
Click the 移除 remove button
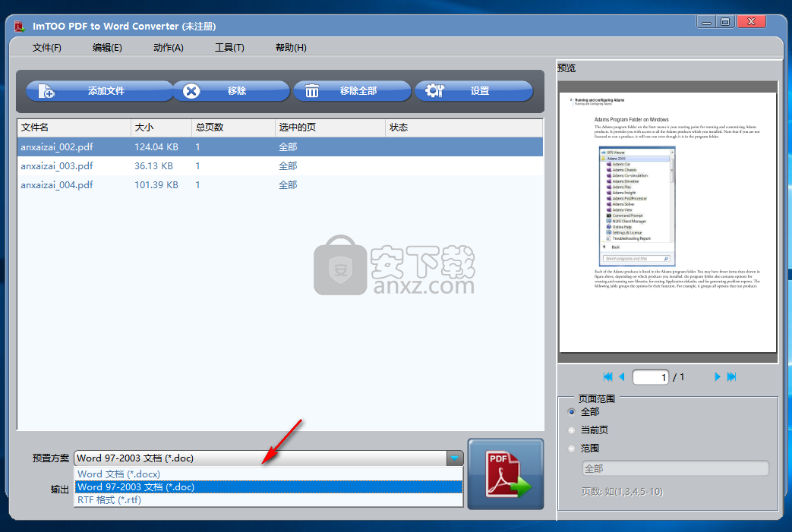click(232, 91)
